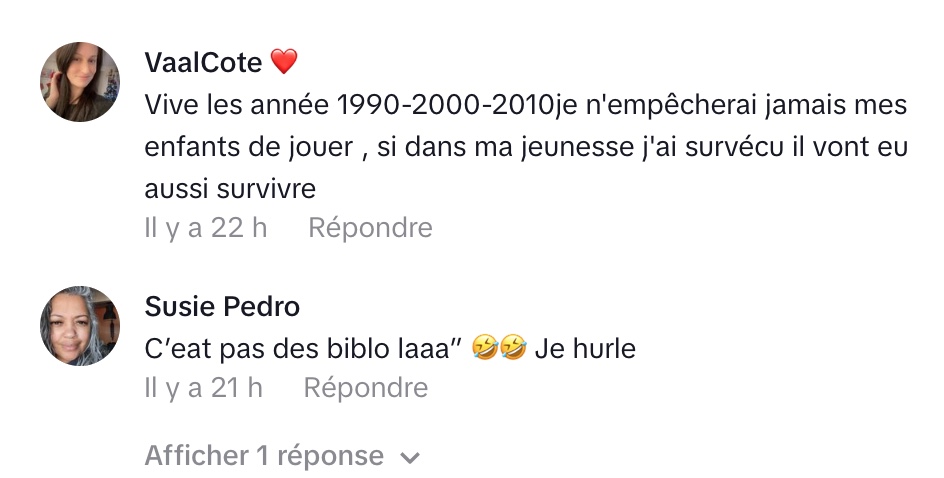Click the "Je hurle" text
This screenshot has height=478, width=944.
click(585, 349)
